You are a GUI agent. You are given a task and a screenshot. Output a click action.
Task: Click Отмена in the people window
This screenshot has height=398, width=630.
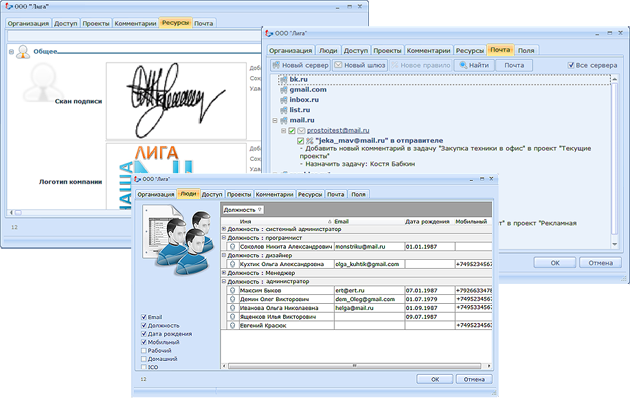[474, 379]
